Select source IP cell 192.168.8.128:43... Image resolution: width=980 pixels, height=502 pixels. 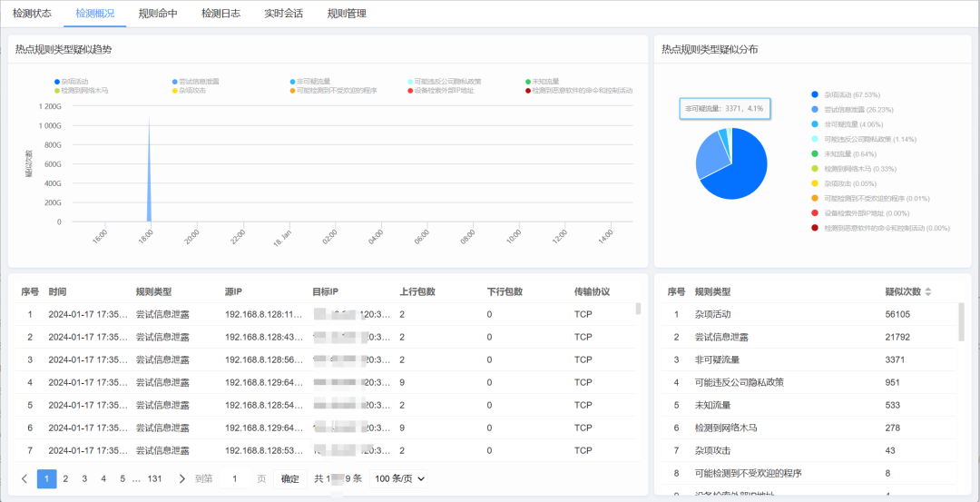tap(264, 337)
